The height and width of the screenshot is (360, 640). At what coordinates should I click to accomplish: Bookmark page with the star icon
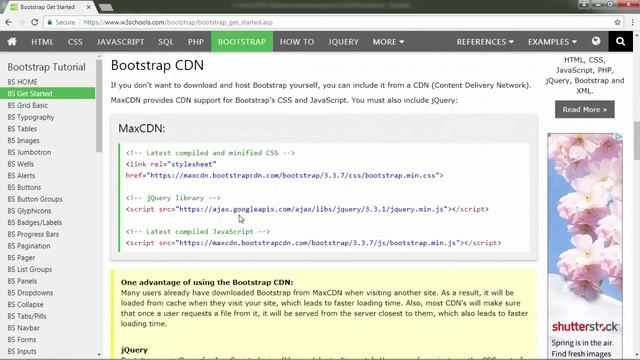(617, 22)
